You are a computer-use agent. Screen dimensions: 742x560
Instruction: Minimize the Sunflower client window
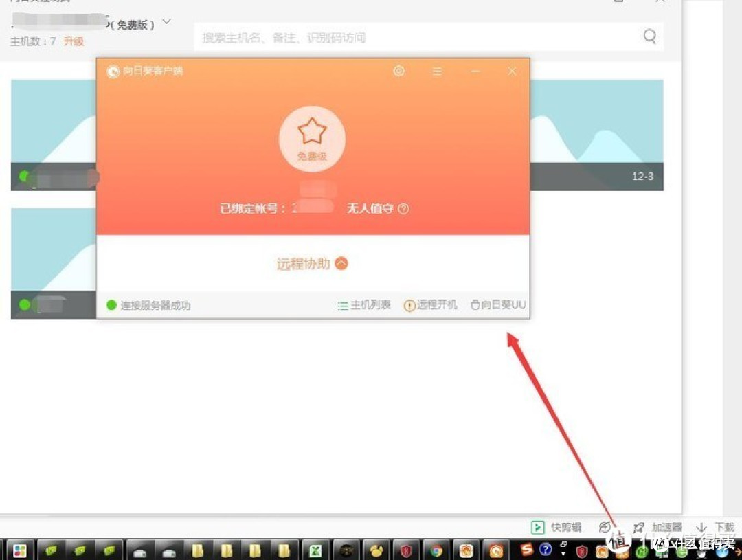click(x=475, y=71)
